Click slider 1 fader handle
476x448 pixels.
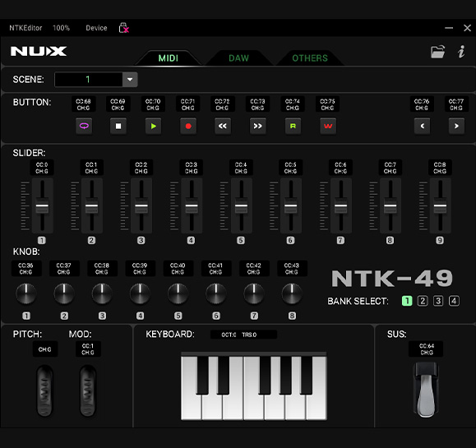pos(42,206)
